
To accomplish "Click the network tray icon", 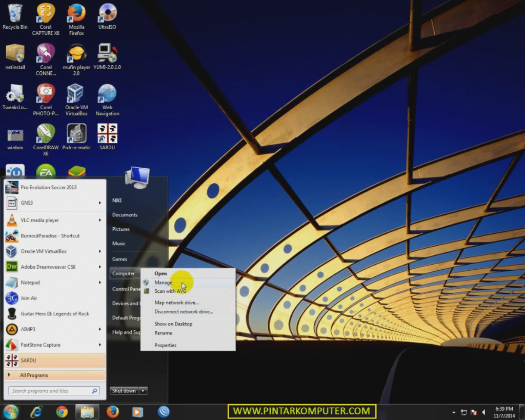I will coord(464,412).
